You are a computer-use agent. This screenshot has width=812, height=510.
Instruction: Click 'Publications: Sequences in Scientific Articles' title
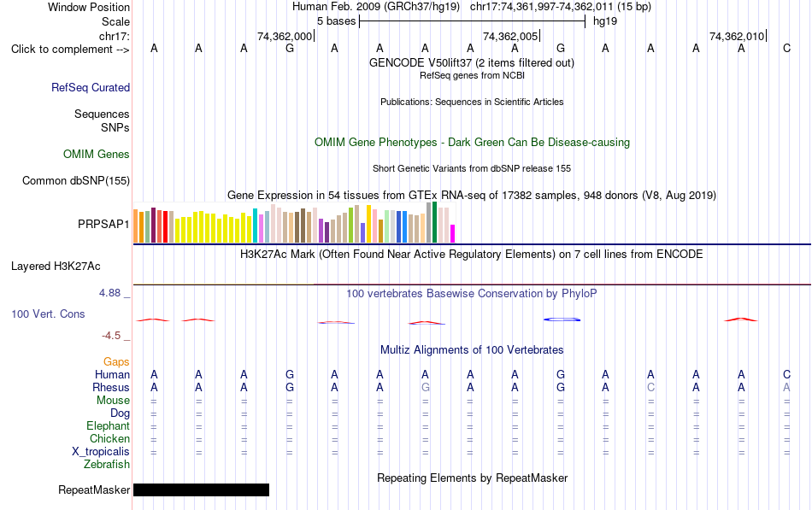tap(472, 102)
